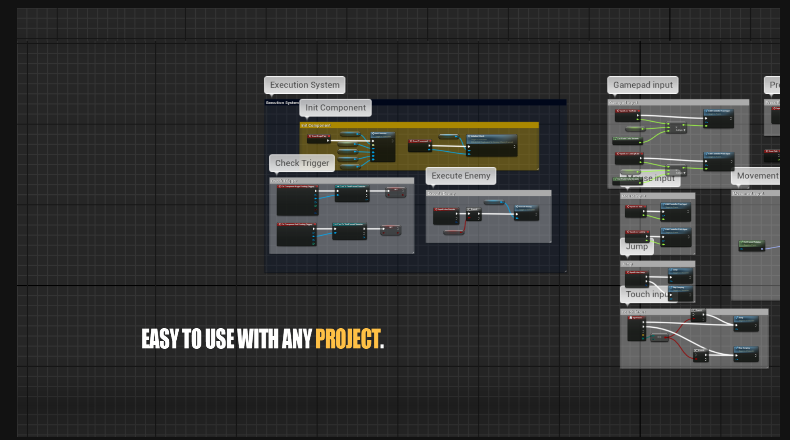Viewport: 790px width, 440px height.
Task: Select lower teal cast node in Check Trigger
Action: click(349, 231)
